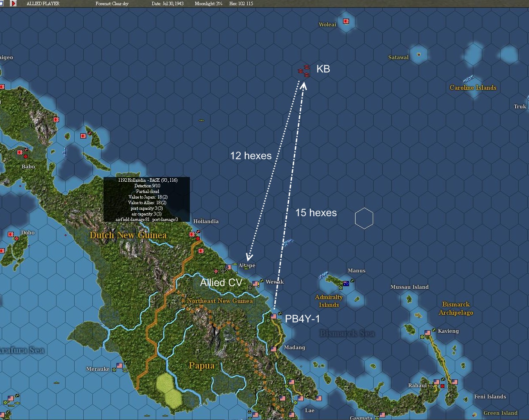
Task: Select the US flag unit at Aitape
Action: pyautogui.click(x=228, y=268)
